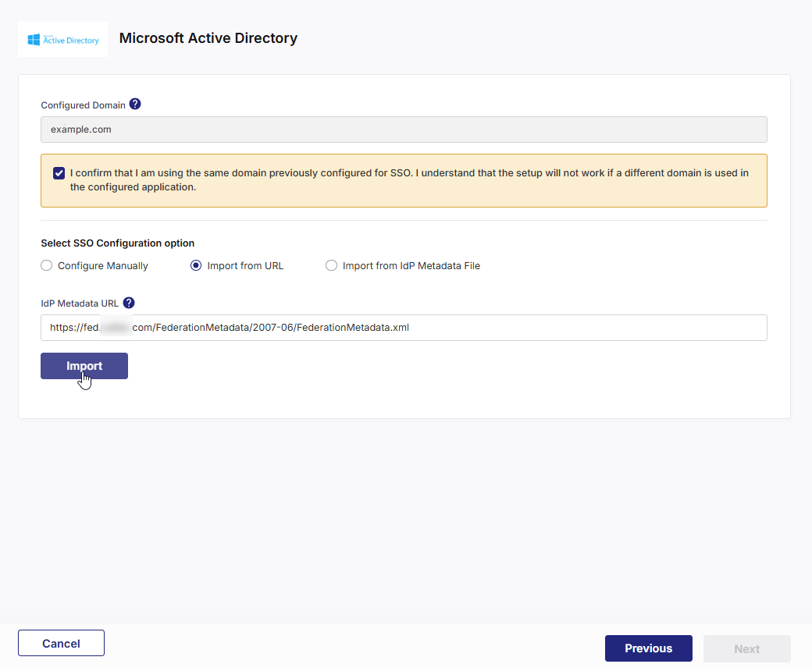Click the Select SSO Configuration option label
The image size is (812, 671).
(117, 243)
